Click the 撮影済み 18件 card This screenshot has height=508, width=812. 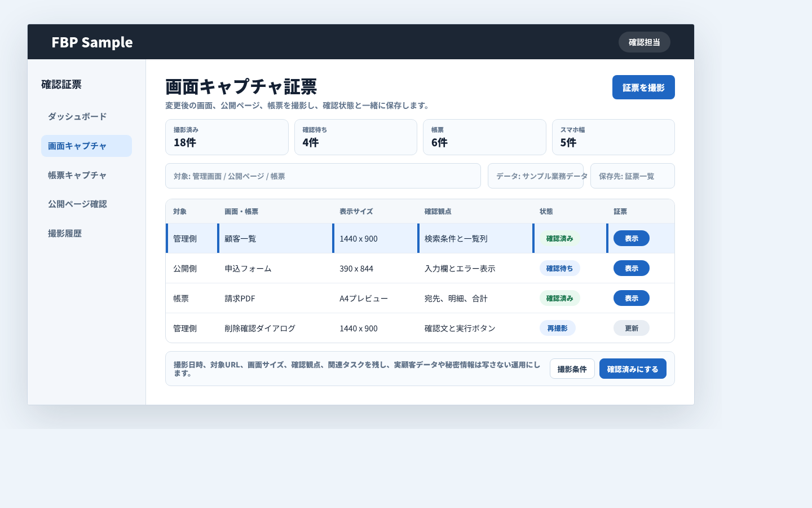coord(227,137)
